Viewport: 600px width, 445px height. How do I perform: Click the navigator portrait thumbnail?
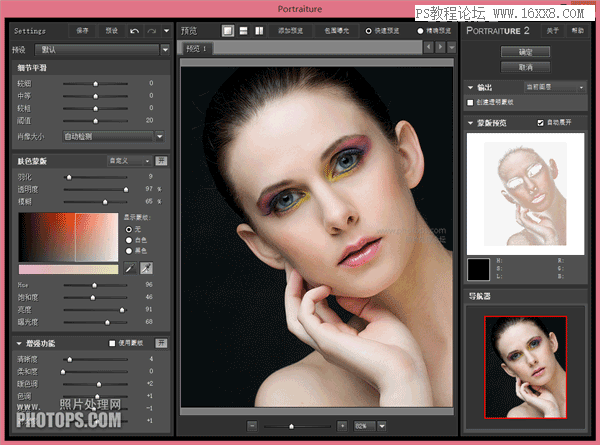[525, 367]
